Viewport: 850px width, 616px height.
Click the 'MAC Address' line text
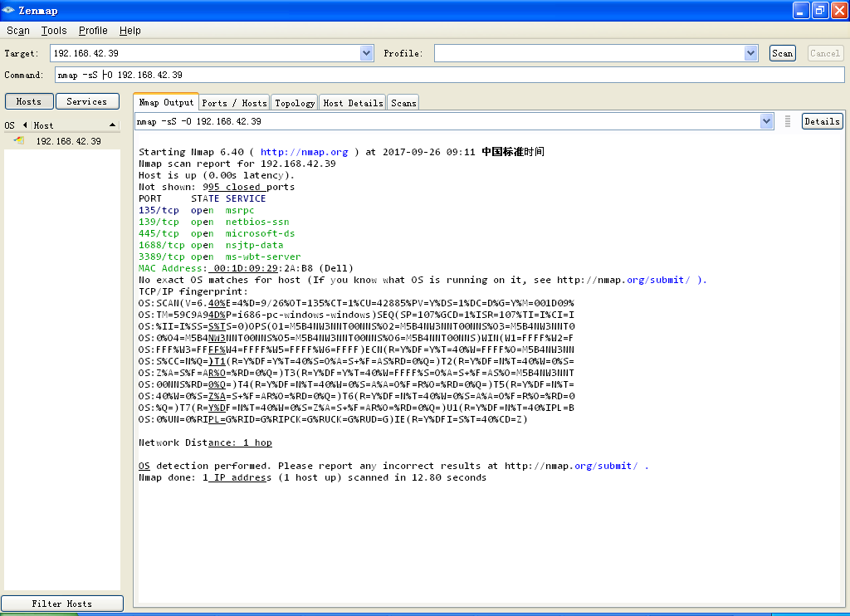pos(246,268)
